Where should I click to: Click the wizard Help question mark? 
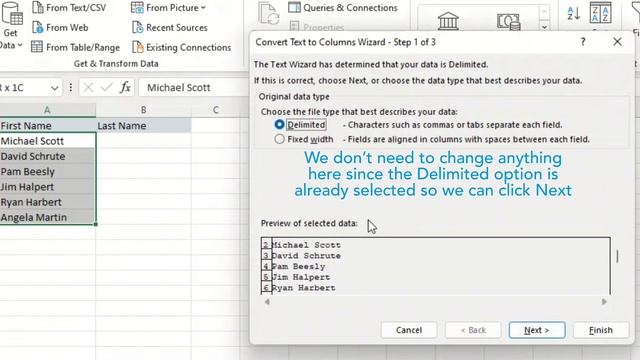point(583,42)
